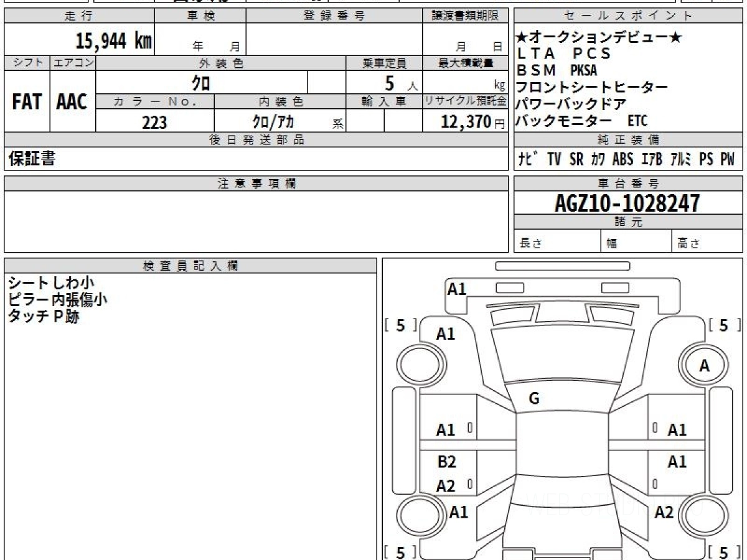Select the パワーバックドア line
The height and width of the screenshot is (560, 747).
pyautogui.click(x=571, y=104)
